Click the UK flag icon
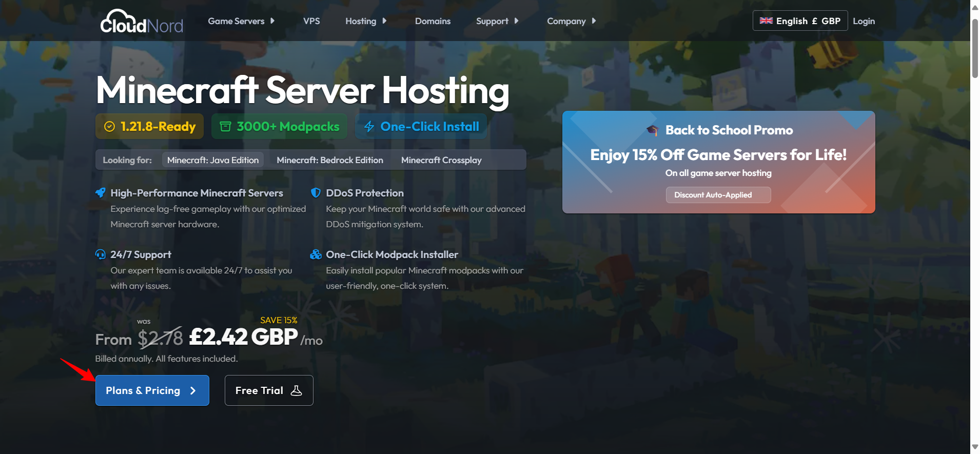 [x=766, y=21]
